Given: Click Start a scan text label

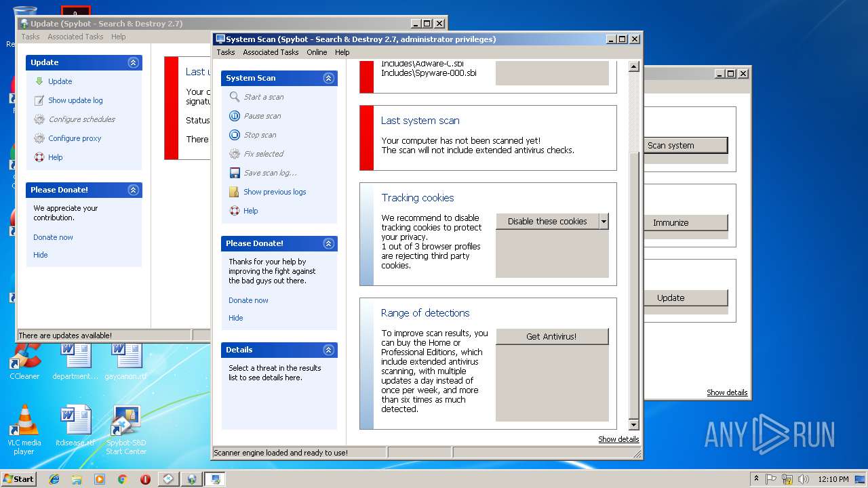Looking at the screenshot, I should point(264,97).
